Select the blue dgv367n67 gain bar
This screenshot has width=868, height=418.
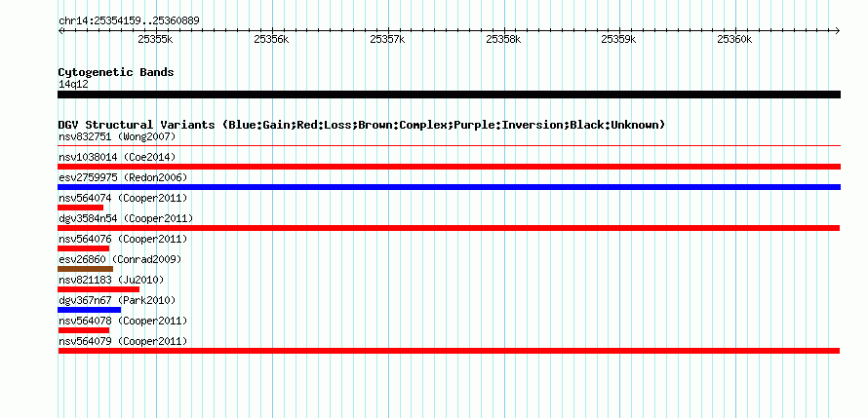[x=89, y=310]
